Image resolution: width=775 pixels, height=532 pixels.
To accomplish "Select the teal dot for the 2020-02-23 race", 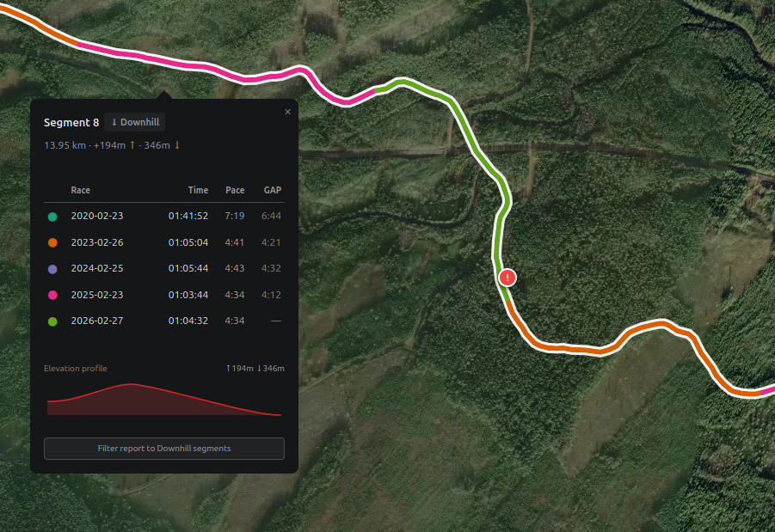I will 52,217.
